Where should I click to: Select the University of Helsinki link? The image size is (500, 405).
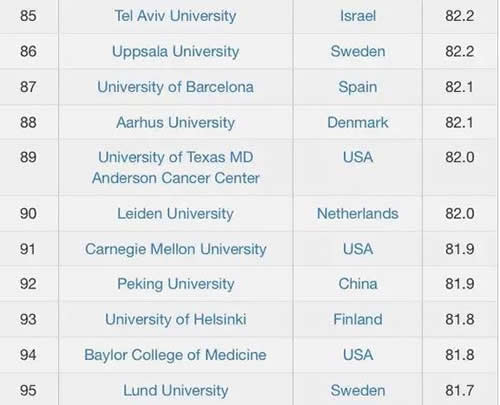click(176, 319)
